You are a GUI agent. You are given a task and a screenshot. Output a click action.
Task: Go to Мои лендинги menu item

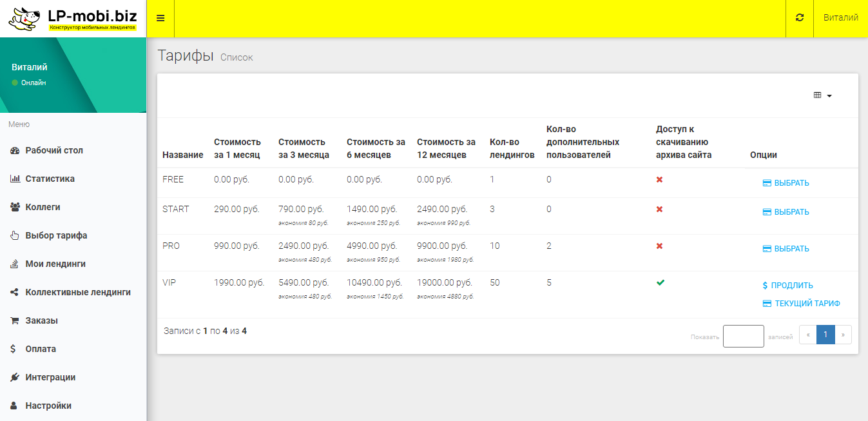[55, 264]
